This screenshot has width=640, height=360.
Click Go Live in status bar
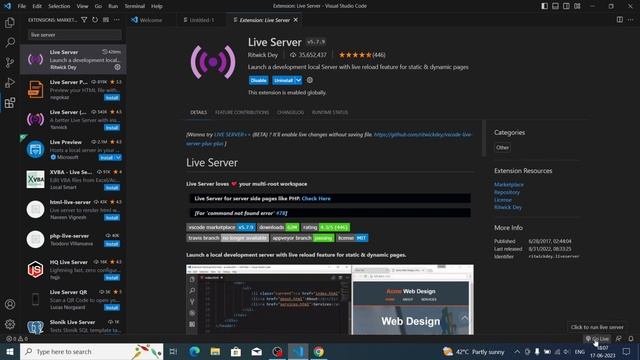tap(597, 339)
